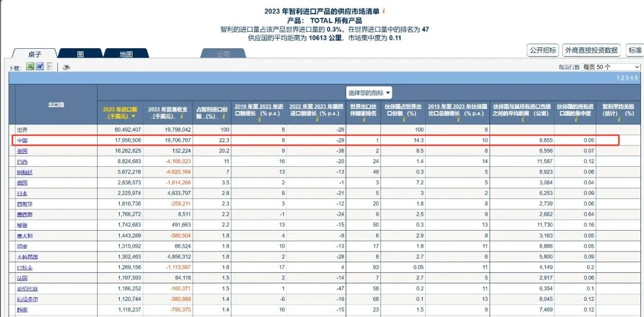Download the table as a text file
Screen dimensions: 644x317
[x=49, y=66]
